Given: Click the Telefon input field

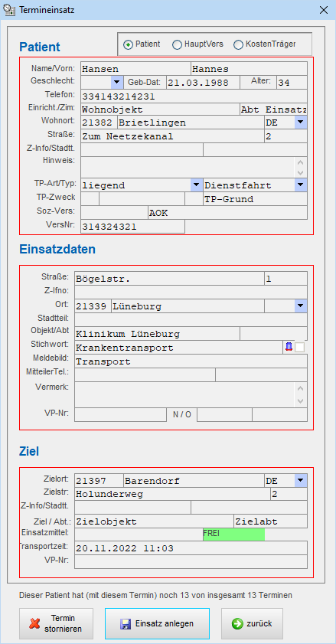Looking at the screenshot, I should tap(194, 96).
